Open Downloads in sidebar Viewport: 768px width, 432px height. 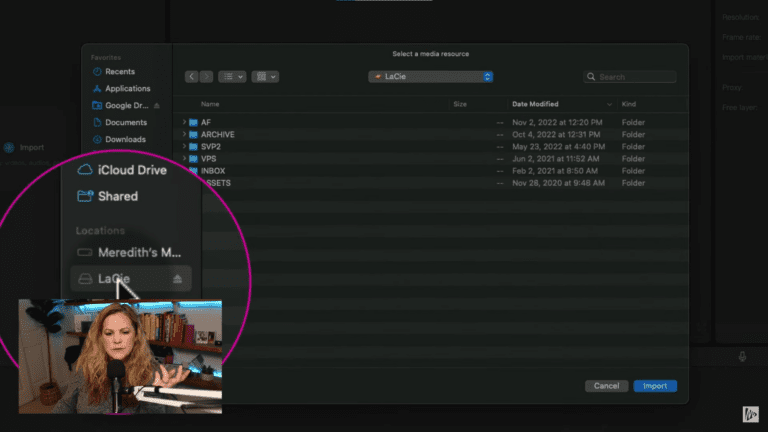coord(125,139)
